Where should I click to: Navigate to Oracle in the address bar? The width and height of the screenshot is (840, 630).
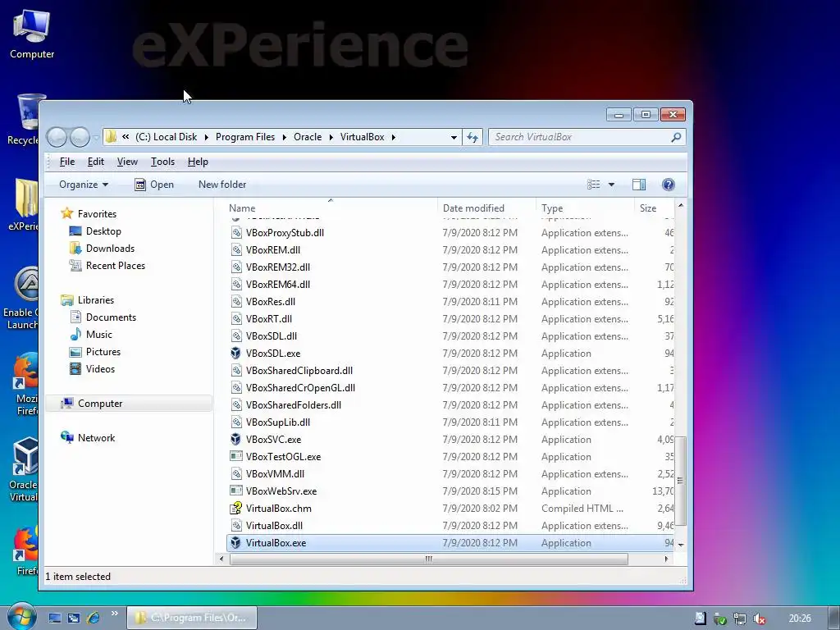tap(308, 137)
